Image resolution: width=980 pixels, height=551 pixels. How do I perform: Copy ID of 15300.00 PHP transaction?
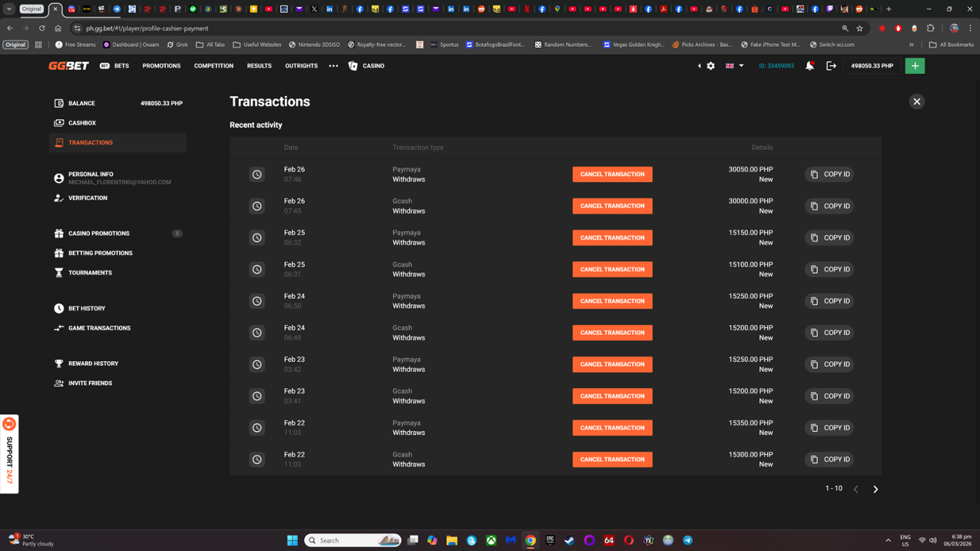pos(829,460)
